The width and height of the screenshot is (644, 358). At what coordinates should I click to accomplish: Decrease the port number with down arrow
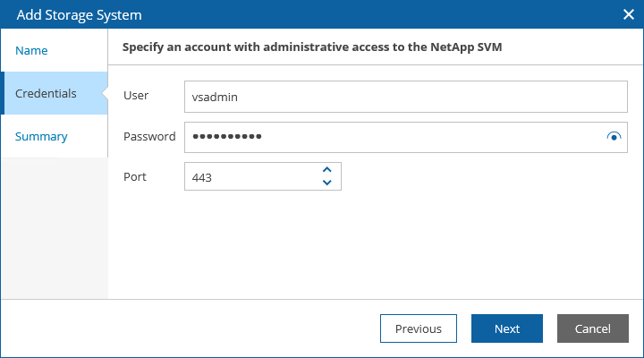(x=326, y=183)
